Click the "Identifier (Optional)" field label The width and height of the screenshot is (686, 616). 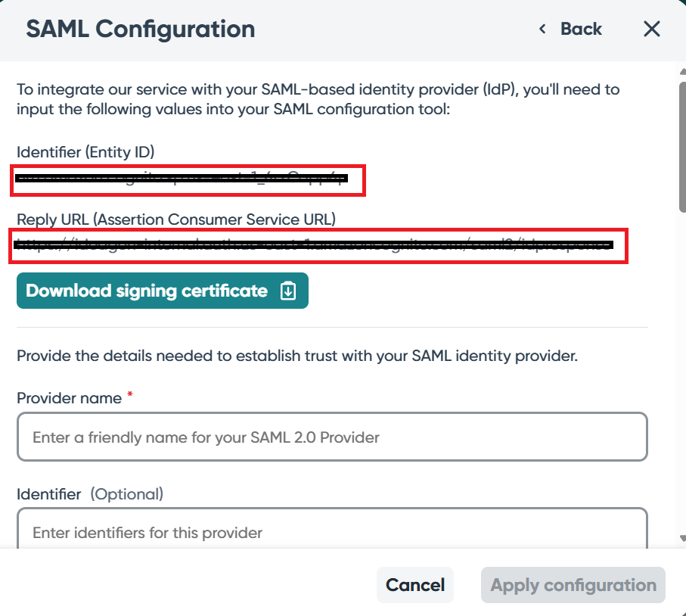[x=89, y=494]
